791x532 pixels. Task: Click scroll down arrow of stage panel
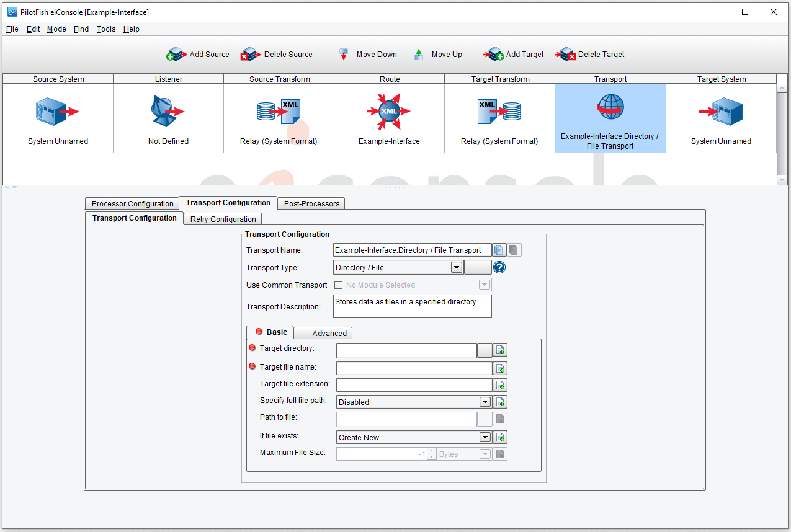pyautogui.click(x=782, y=180)
